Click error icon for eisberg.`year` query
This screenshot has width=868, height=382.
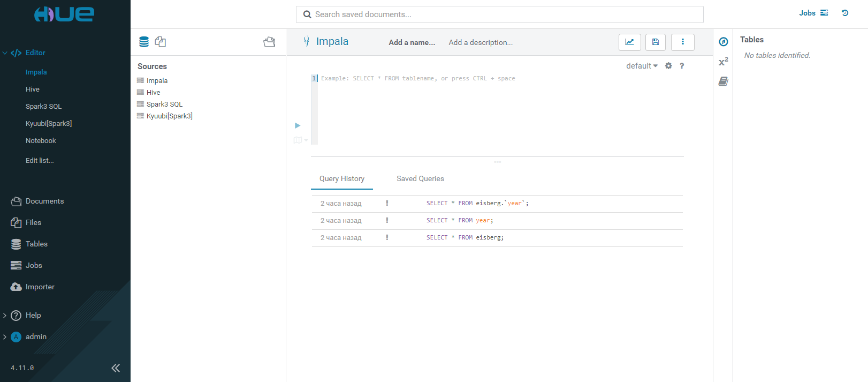[387, 203]
